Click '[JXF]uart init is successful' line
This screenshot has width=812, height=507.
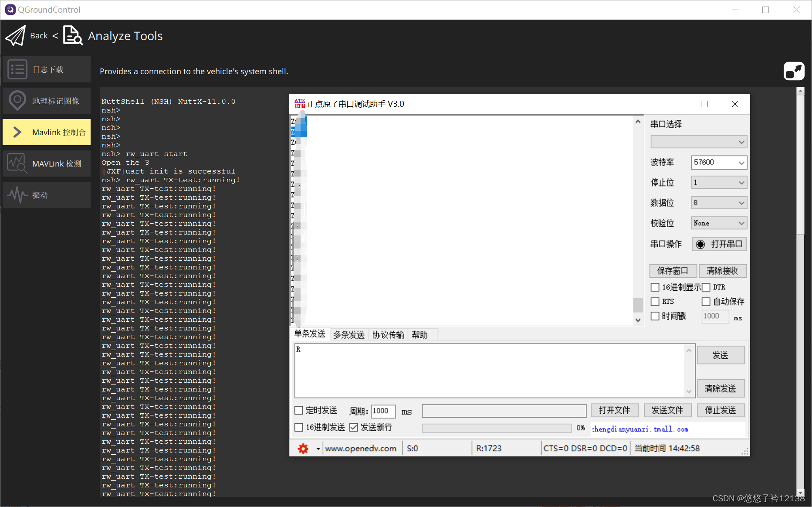169,171
